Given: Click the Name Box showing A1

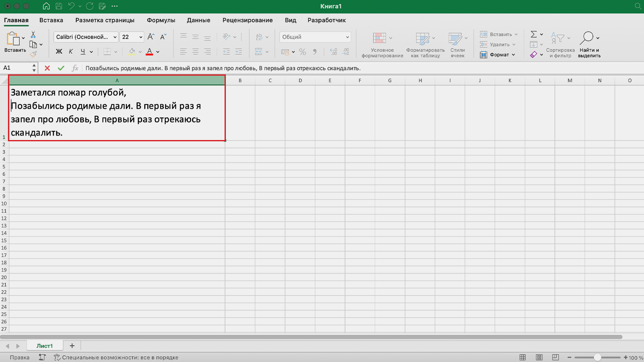Looking at the screenshot, I should (x=17, y=68).
